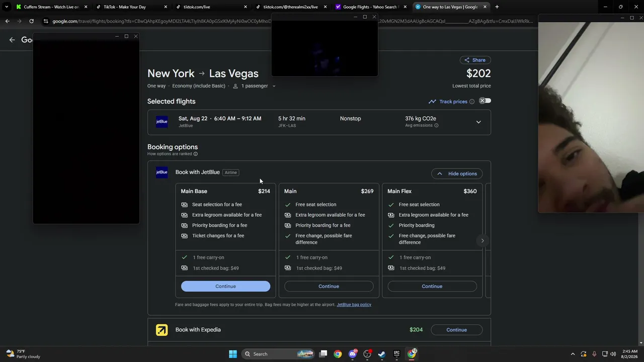
Task: Close the Cuffem Stream tab
Action: coord(86,7)
